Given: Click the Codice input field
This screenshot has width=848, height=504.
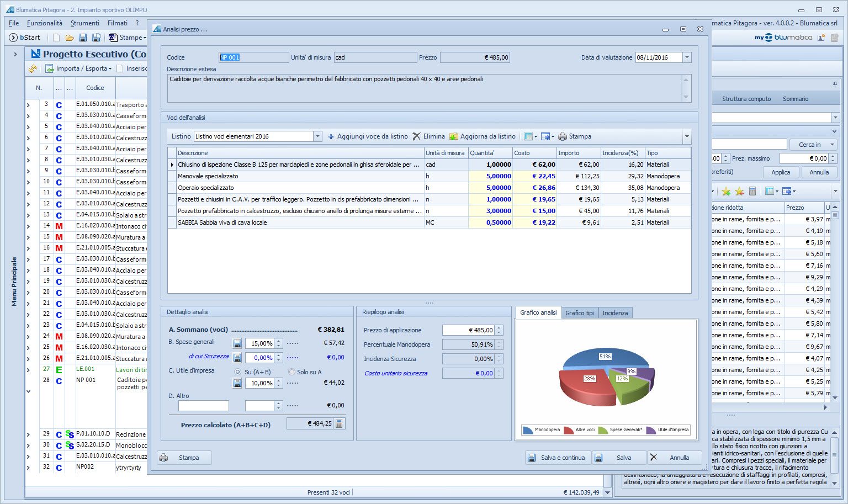Looking at the screenshot, I should [253, 57].
